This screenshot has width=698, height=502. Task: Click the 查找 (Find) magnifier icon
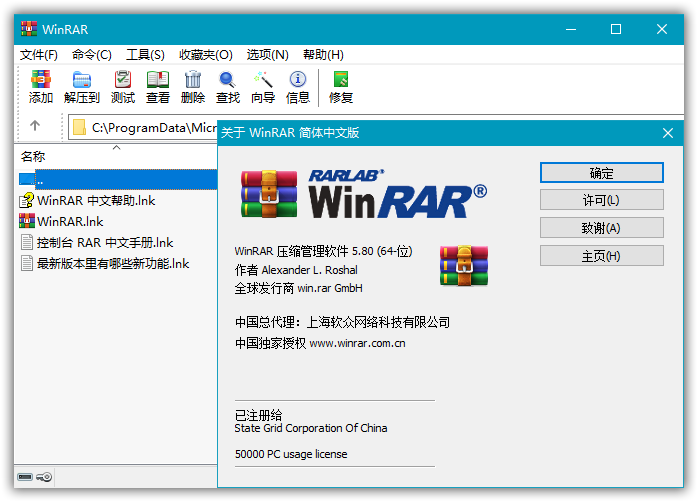[x=227, y=80]
